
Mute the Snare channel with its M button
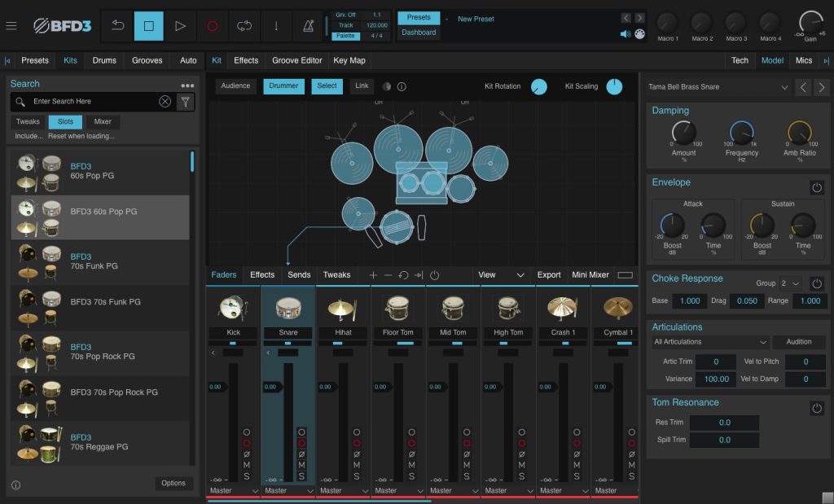click(301, 464)
